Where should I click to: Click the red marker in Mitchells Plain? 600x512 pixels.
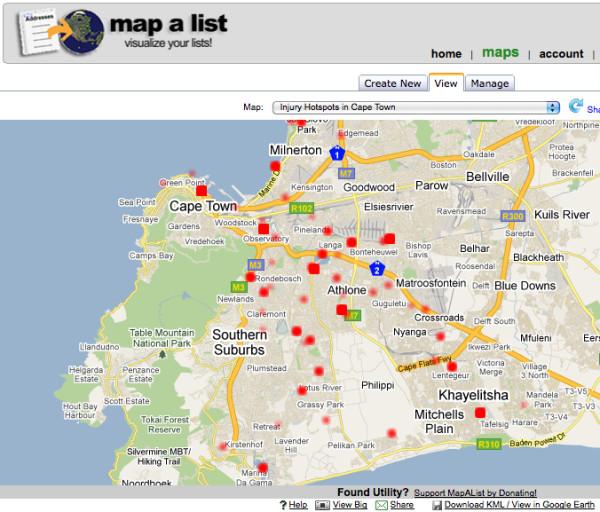tap(479, 412)
